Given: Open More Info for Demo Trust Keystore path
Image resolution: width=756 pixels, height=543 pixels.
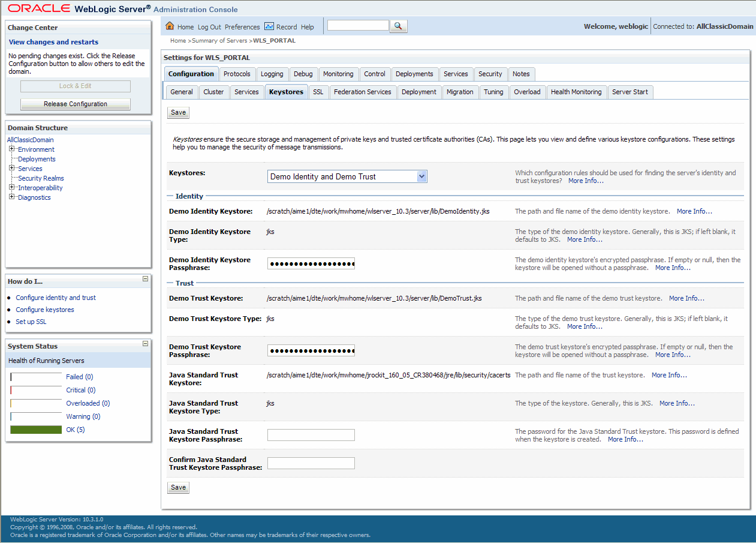Looking at the screenshot, I should coord(686,298).
